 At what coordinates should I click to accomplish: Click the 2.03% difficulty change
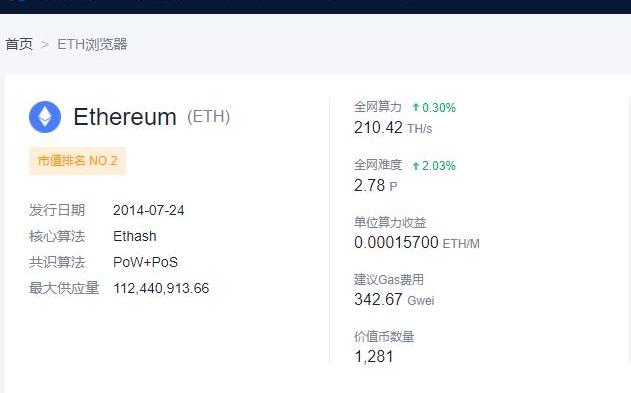(439, 165)
